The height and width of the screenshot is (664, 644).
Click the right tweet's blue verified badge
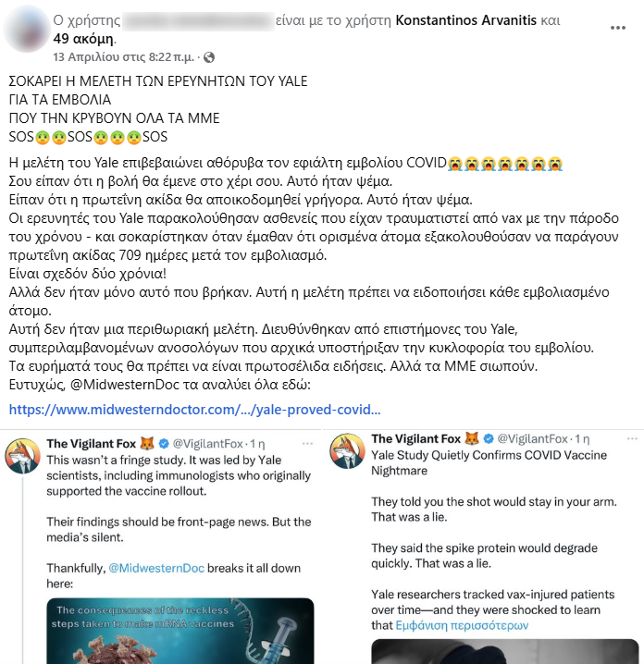pos(489,438)
